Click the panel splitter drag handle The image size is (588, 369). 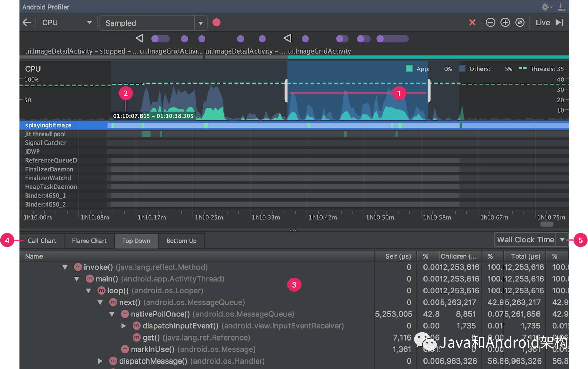[294, 229]
